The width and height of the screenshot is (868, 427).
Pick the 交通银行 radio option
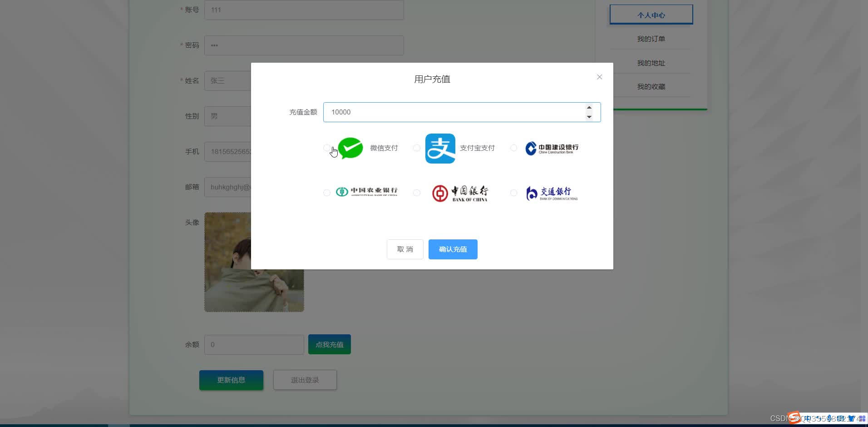[x=514, y=193]
